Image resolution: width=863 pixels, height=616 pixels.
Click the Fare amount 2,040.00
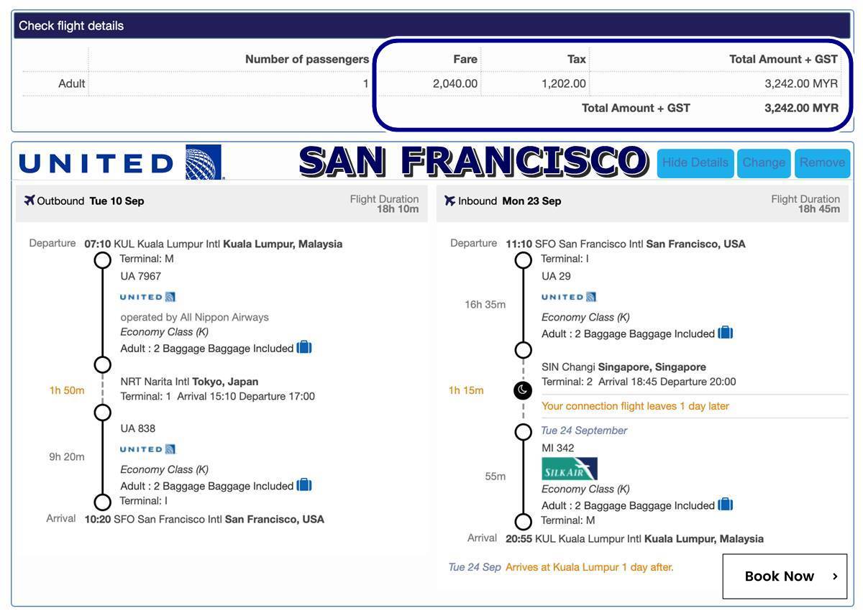click(455, 83)
